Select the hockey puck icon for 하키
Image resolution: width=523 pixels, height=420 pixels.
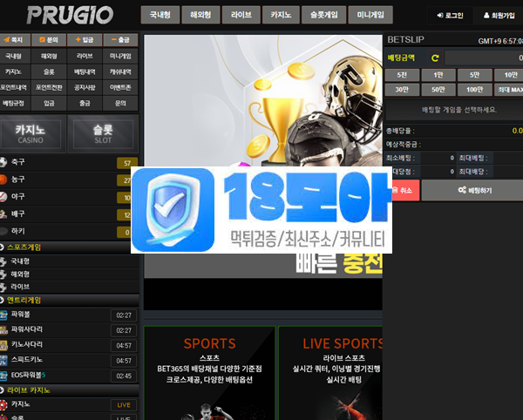3,231
